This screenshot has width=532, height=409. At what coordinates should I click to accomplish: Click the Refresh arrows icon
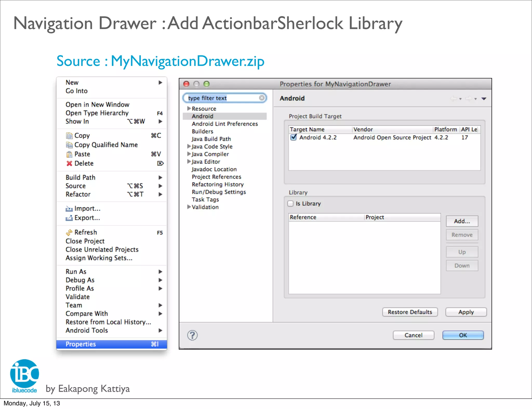69,232
